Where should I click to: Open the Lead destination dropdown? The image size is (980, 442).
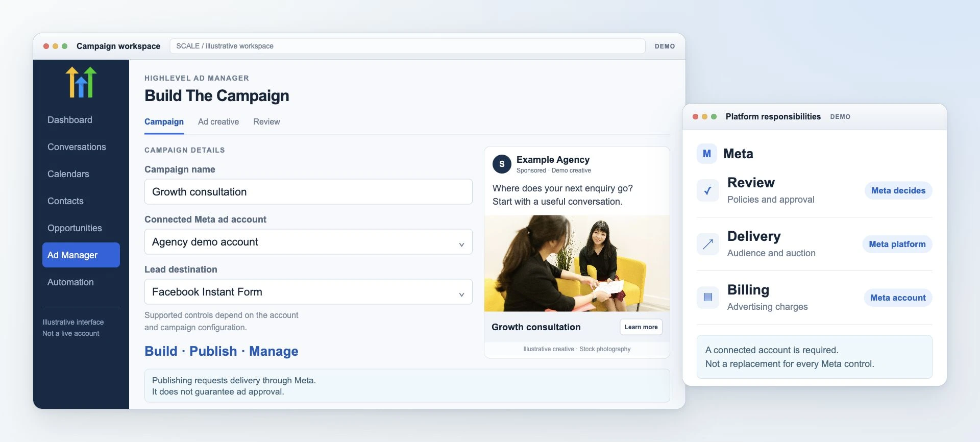[x=308, y=292]
